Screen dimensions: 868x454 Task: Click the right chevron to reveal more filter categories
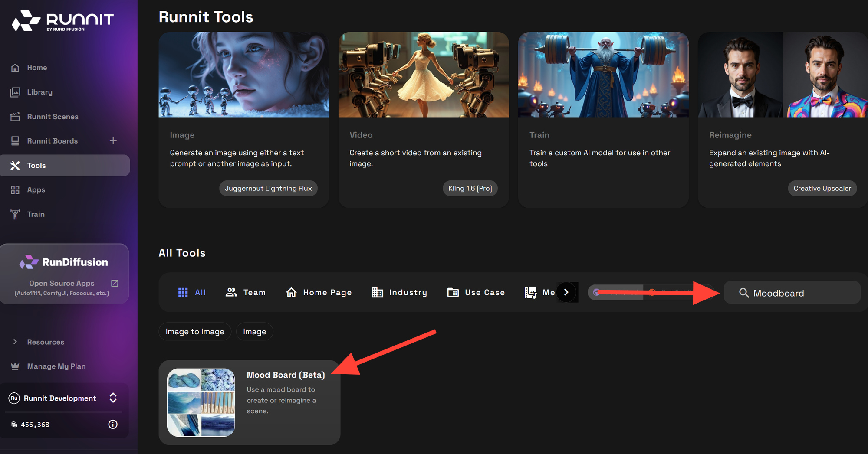[566, 292]
